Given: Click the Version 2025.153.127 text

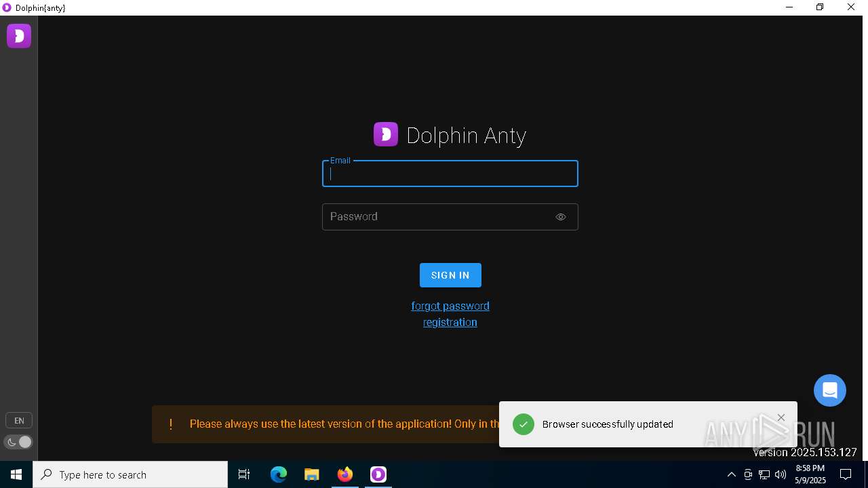Looking at the screenshot, I should pyautogui.click(x=805, y=452).
